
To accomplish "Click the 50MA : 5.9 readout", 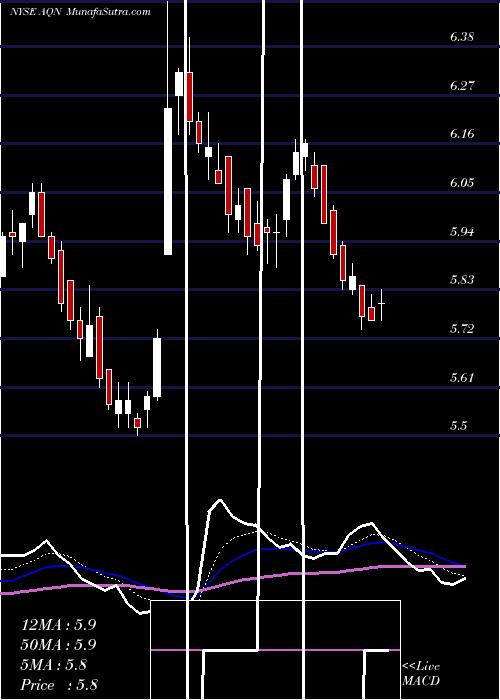I will coord(58,645).
